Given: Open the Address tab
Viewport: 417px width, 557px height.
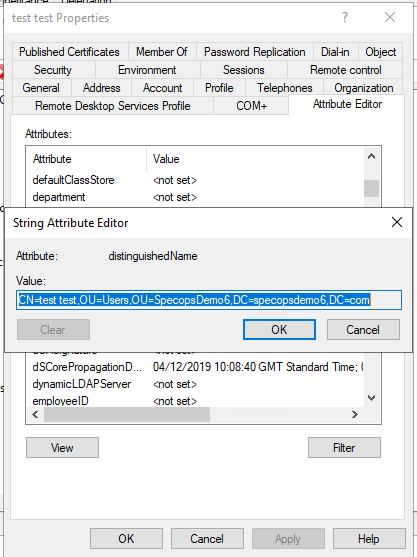Looking at the screenshot, I should point(102,88).
